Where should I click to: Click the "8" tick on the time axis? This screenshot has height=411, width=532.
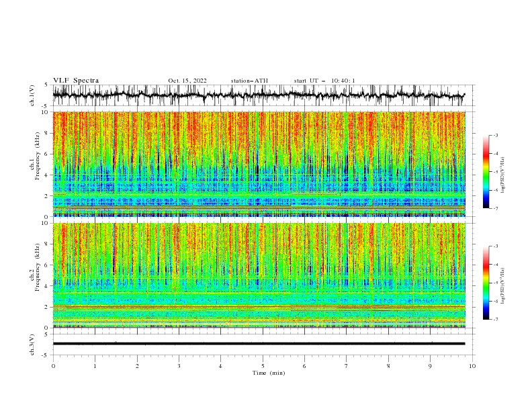point(388,366)
